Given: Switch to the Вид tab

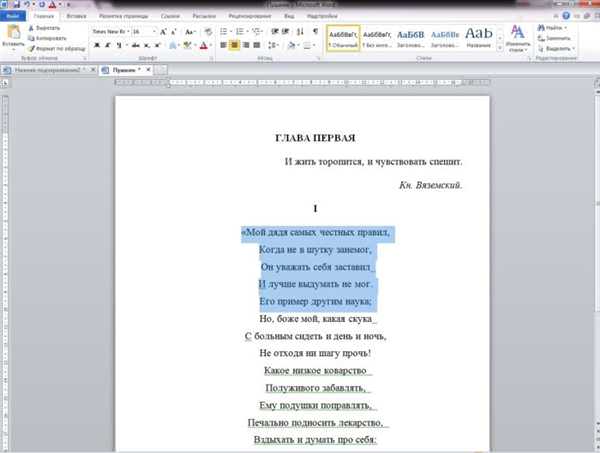Looking at the screenshot, I should point(289,16).
